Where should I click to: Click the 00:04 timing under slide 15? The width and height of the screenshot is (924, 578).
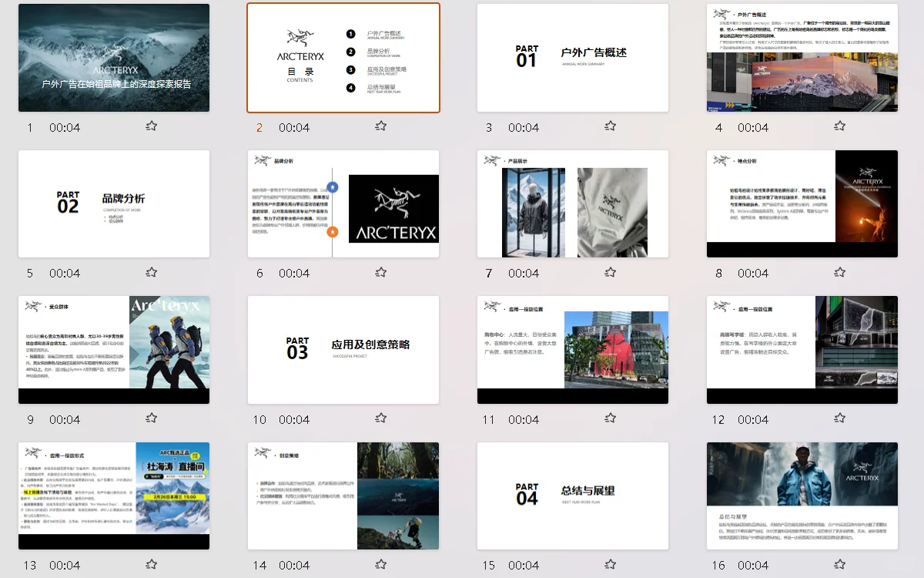point(524,566)
